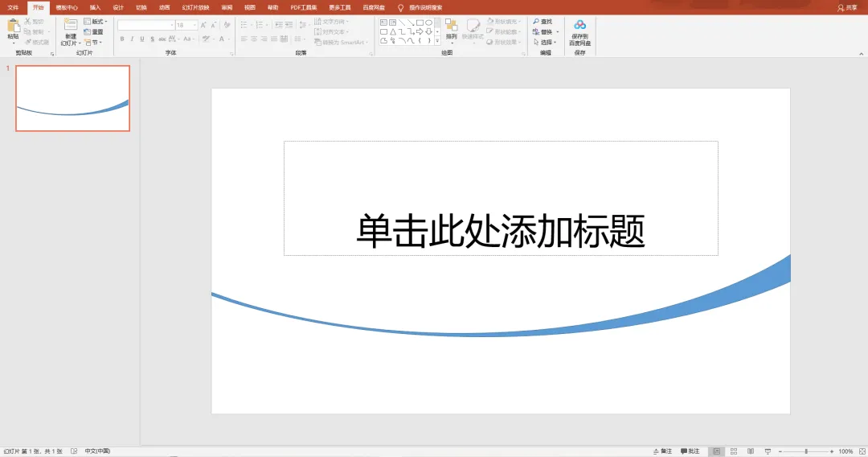The image size is (868, 457).
Task: Click the 重置 (Reset) slide button
Action: point(93,31)
